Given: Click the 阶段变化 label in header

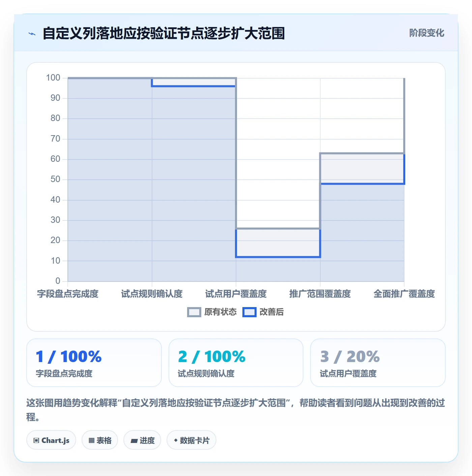Looking at the screenshot, I should pos(427,33).
